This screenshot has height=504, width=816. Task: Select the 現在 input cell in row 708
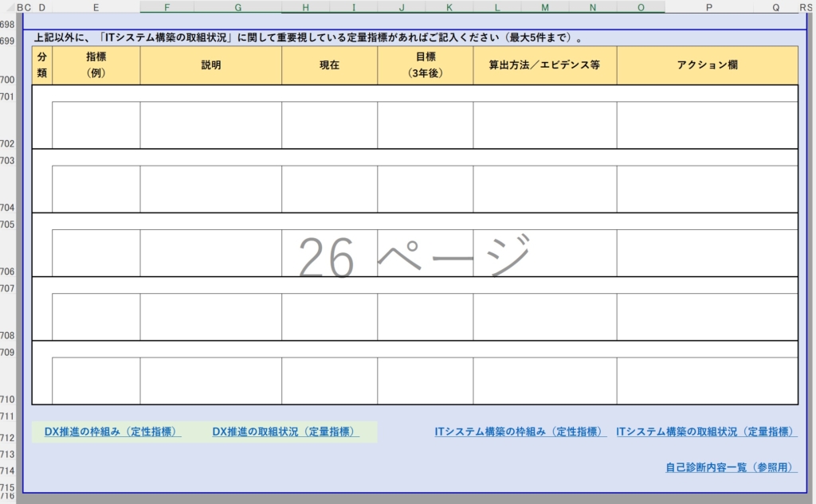tap(329, 317)
